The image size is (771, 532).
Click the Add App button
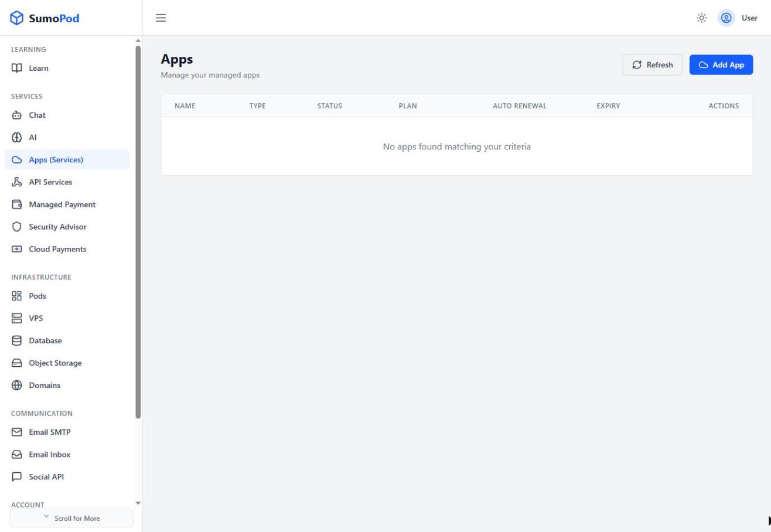(721, 65)
